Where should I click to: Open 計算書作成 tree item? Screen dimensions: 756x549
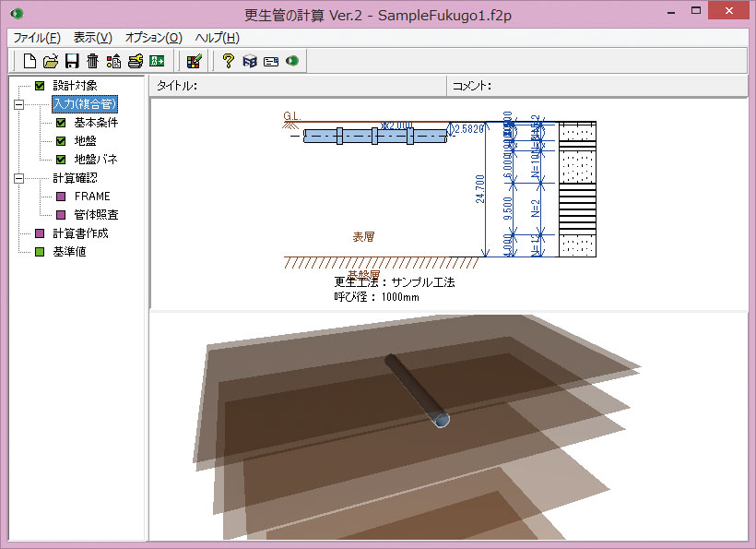[x=80, y=233]
